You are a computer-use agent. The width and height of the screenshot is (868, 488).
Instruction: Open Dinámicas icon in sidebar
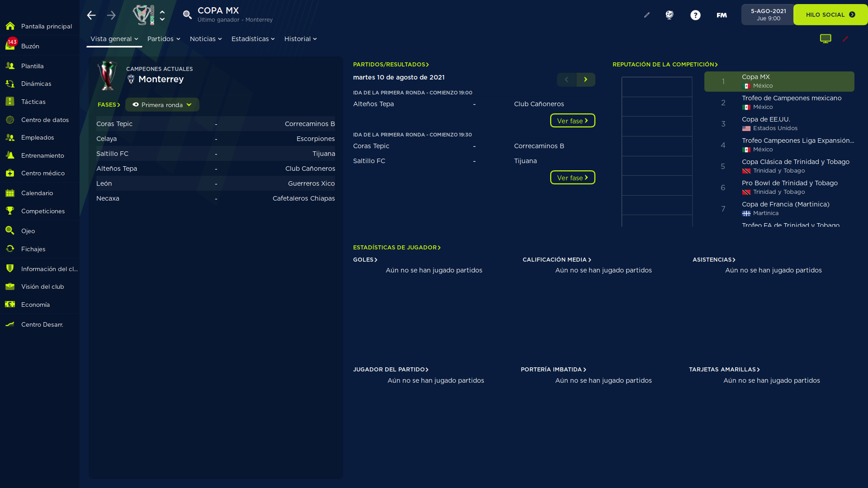10,84
